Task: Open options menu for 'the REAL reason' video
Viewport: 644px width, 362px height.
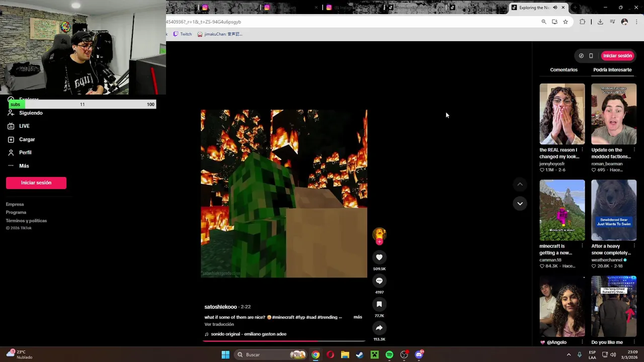Action: click(582, 150)
